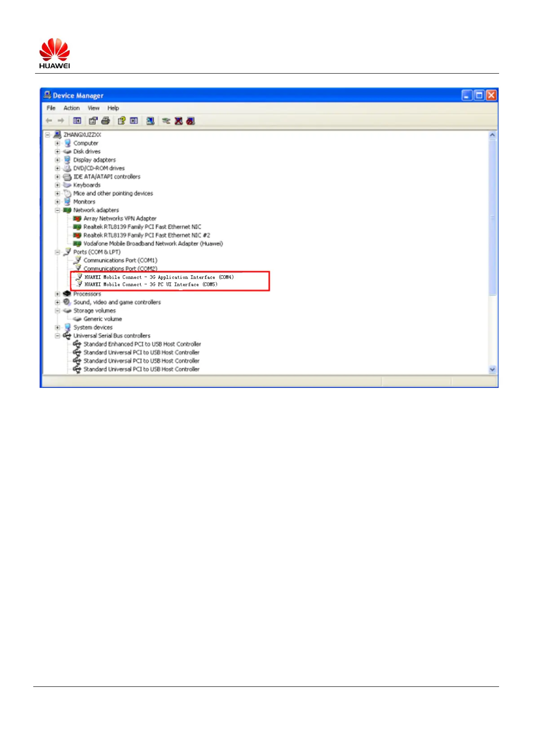Select Realtek RTL8139 Family PCI Fast Ethernet NIC #2
The height and width of the screenshot is (756, 535).
tap(147, 235)
